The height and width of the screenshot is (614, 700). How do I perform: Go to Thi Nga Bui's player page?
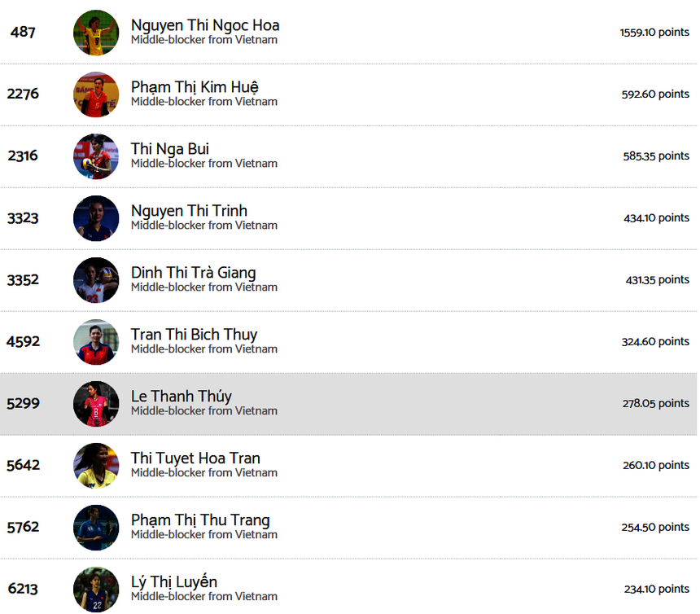(x=170, y=149)
